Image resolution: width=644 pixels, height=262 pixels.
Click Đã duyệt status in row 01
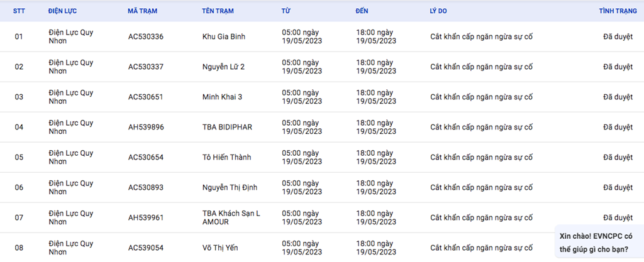[x=618, y=36]
